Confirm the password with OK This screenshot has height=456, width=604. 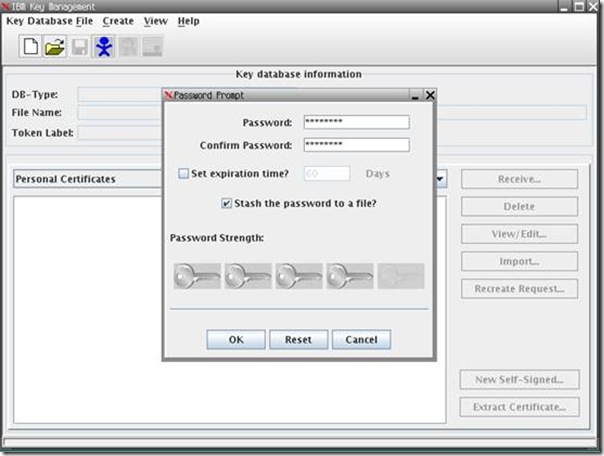236,340
